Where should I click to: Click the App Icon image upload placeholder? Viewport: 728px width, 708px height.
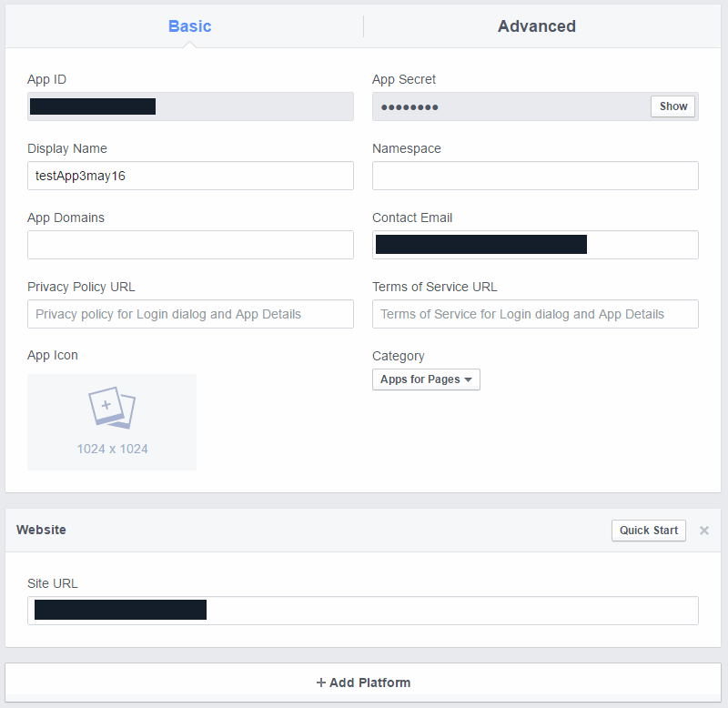[112, 421]
